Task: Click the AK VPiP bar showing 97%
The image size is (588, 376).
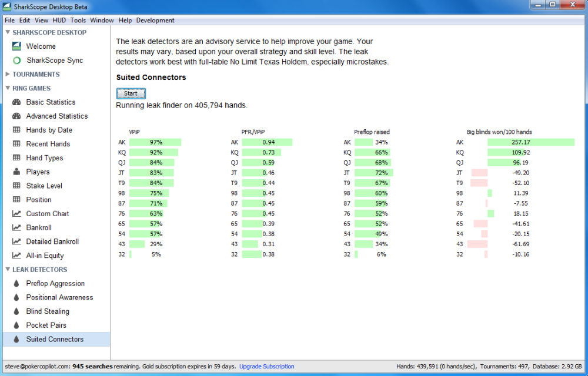Action: pos(155,142)
